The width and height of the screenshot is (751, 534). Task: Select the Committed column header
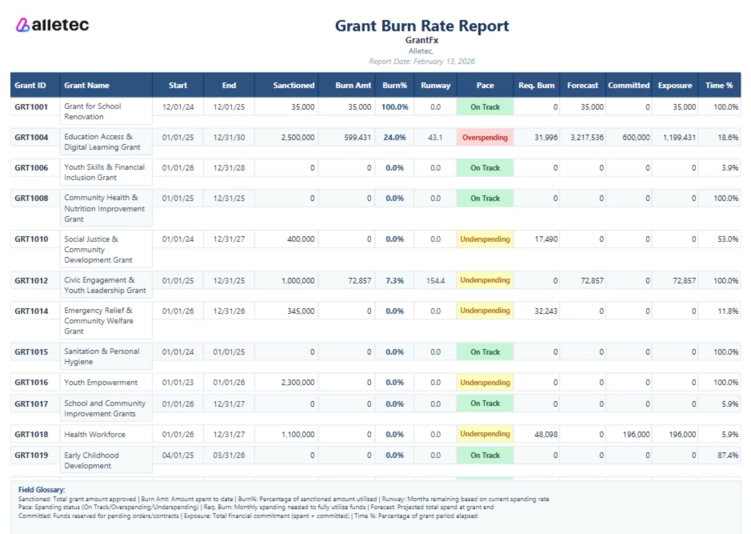(628, 85)
